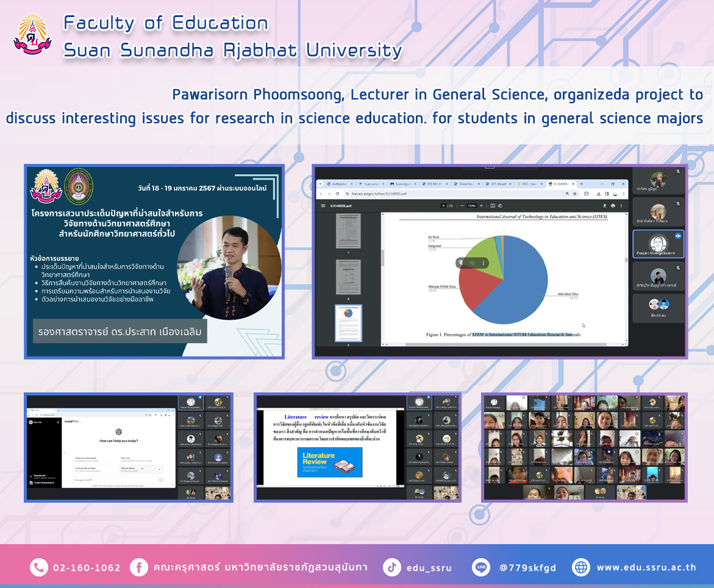
Task: Toggle the muted microphone in the floating overlay
Action: coord(472,263)
